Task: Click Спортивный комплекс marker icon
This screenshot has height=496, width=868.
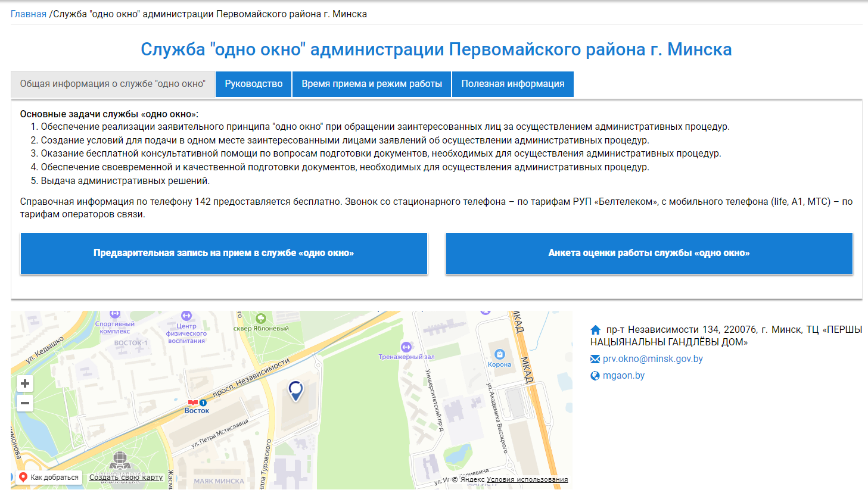Action: click(x=115, y=314)
